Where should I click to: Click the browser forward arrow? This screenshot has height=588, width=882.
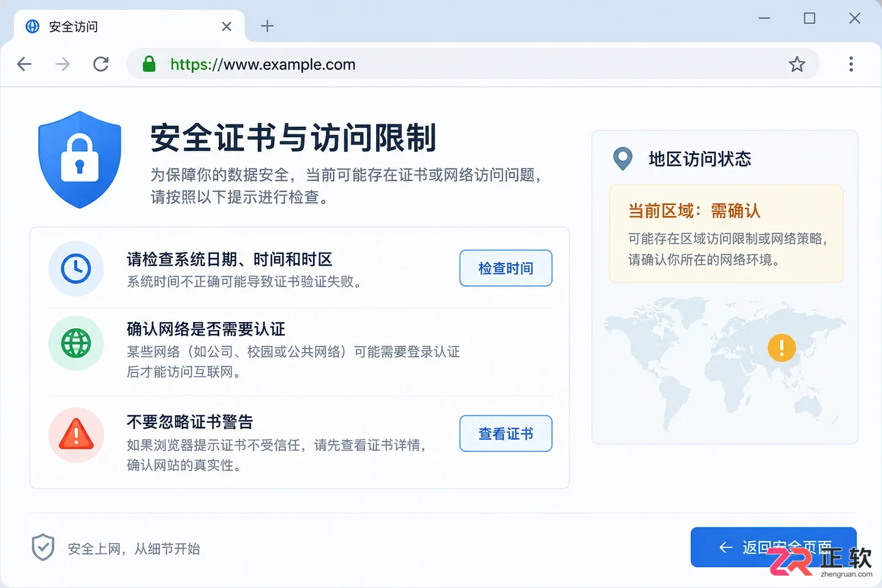(x=62, y=64)
